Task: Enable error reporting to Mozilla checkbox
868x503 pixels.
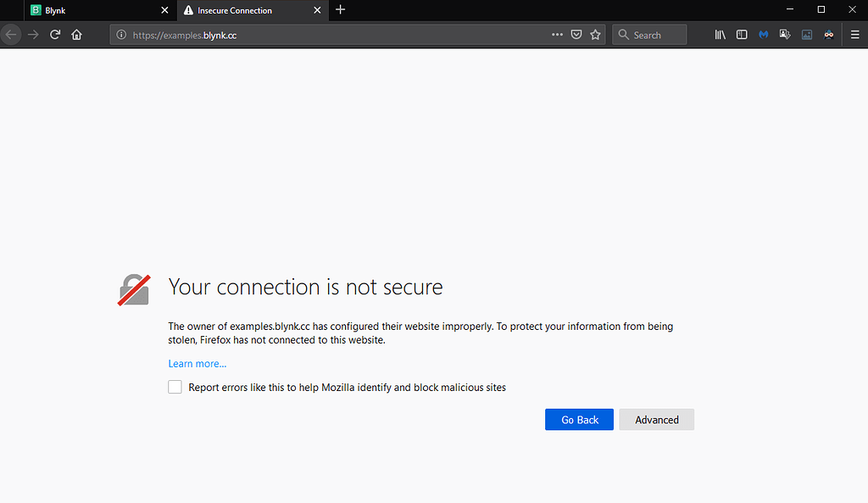Action: pos(175,387)
